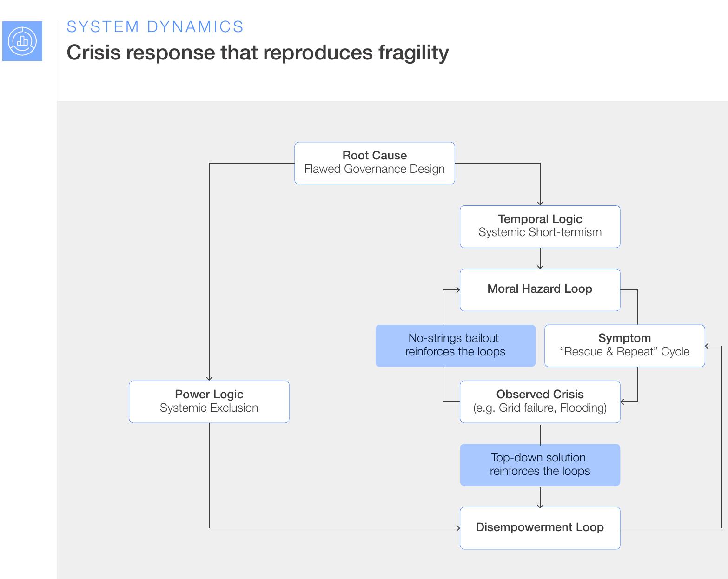This screenshot has width=728, height=579.
Task: Click the SYSTEM DYNAMICS heading text
Action: click(x=155, y=27)
